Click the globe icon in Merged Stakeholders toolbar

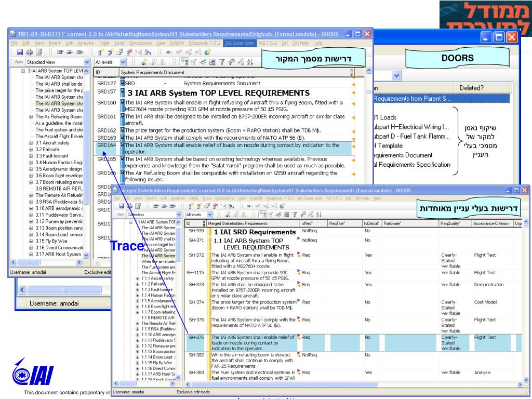(x=282, y=206)
